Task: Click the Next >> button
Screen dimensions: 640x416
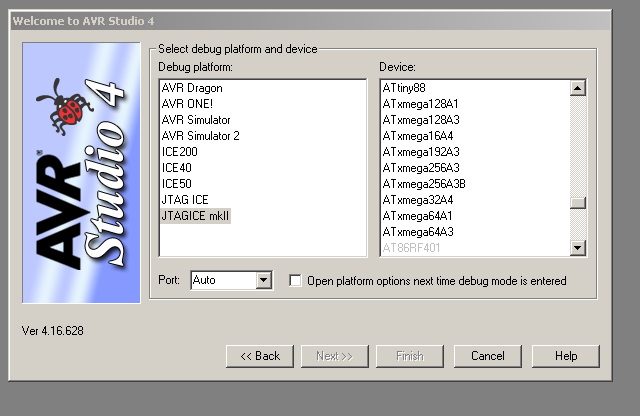Action: coord(335,356)
